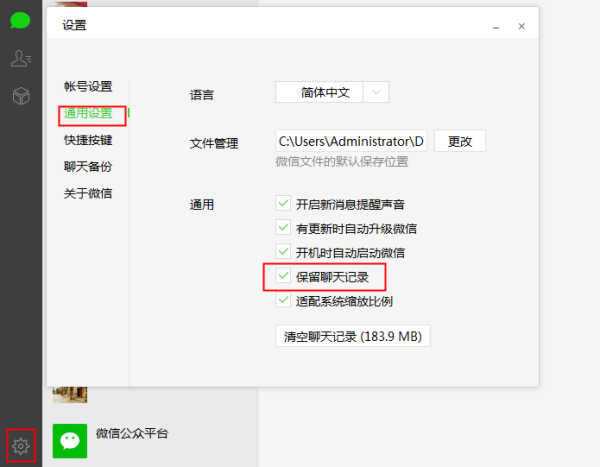Toggle 开启新消息提醒声音 checkbox
Screen dimensions: 600x467
[283, 203]
